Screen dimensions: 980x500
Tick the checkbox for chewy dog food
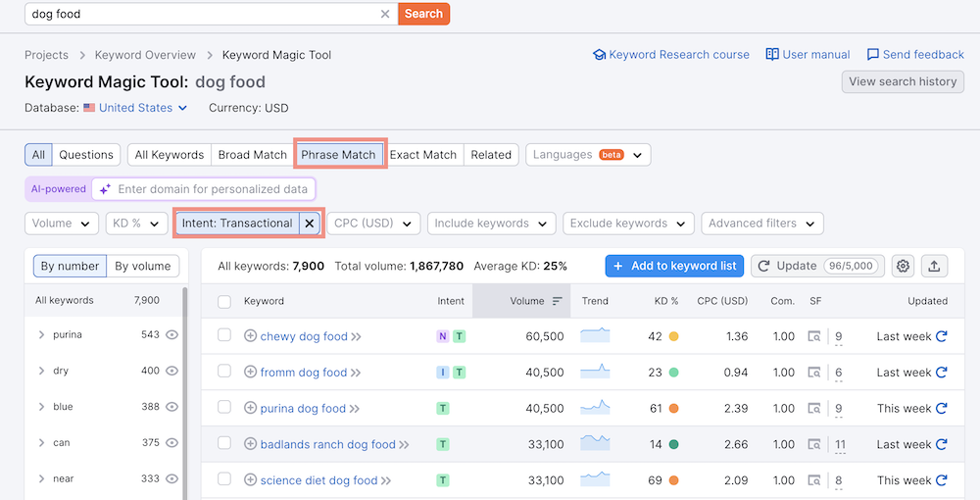tap(224, 335)
